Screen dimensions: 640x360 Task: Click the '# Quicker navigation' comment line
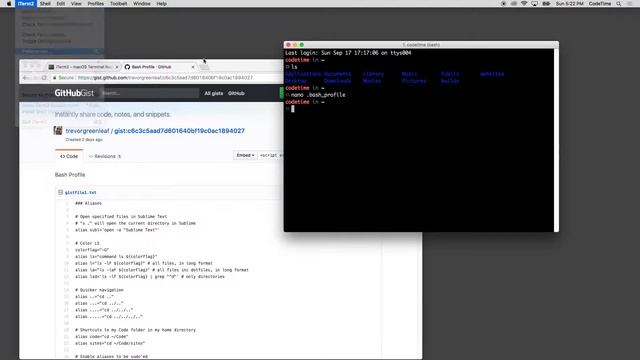(99, 290)
